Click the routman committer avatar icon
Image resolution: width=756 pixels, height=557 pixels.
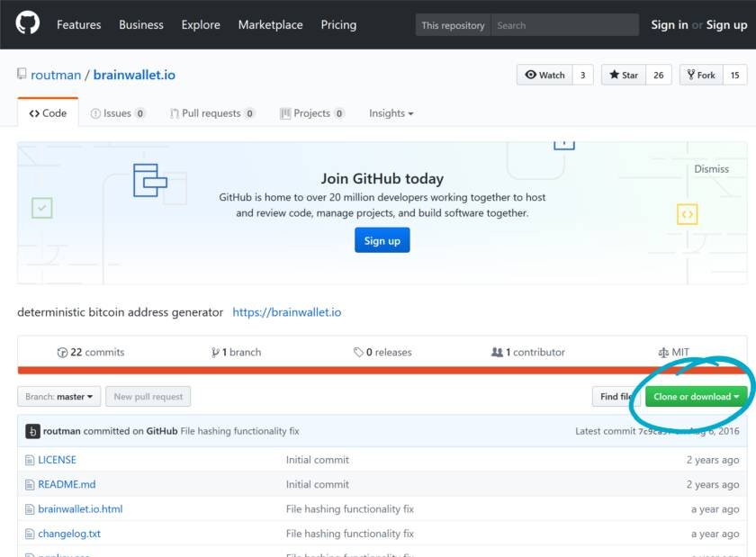[32, 431]
